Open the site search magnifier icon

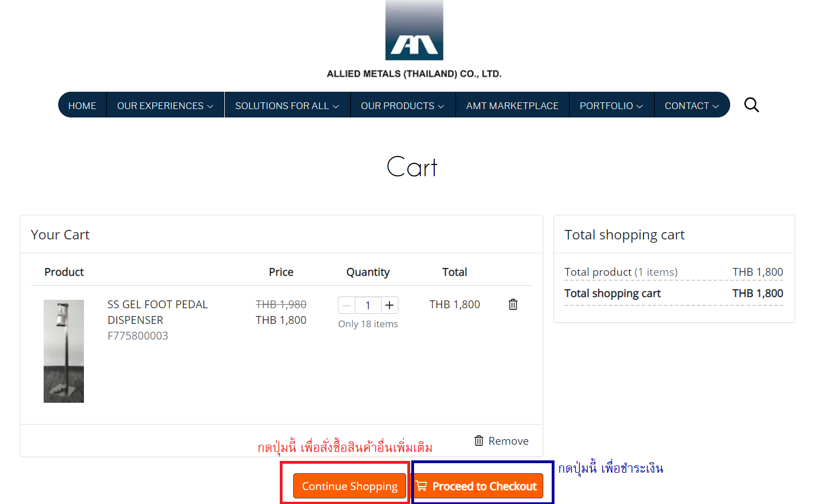tap(751, 105)
